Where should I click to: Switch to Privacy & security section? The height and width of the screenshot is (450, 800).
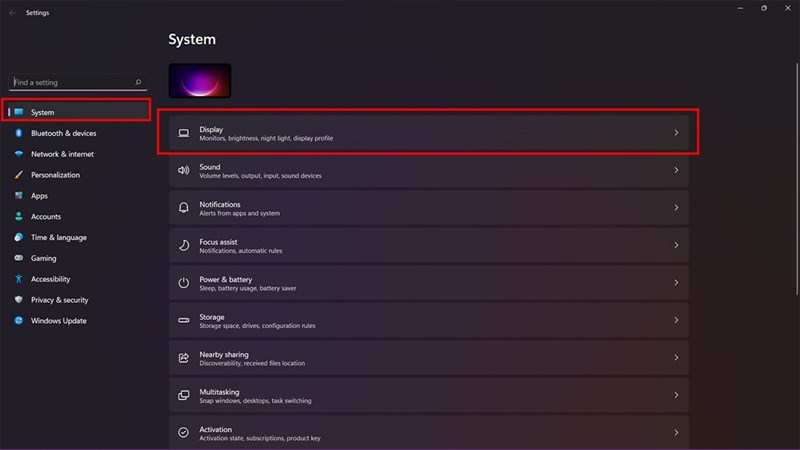(59, 300)
